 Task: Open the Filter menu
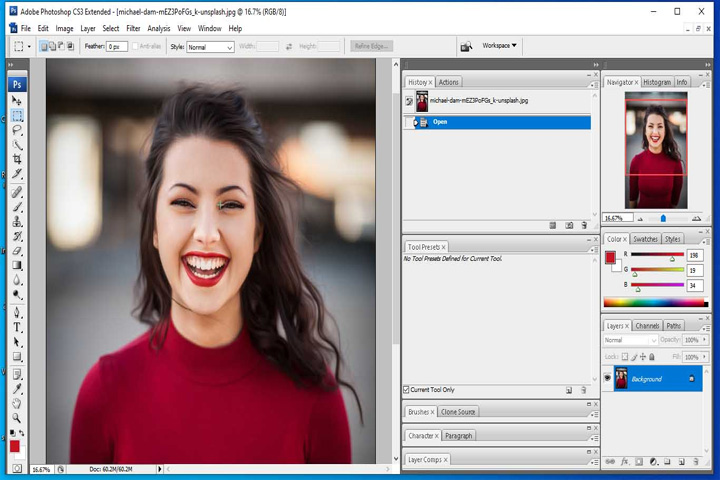coord(133,28)
